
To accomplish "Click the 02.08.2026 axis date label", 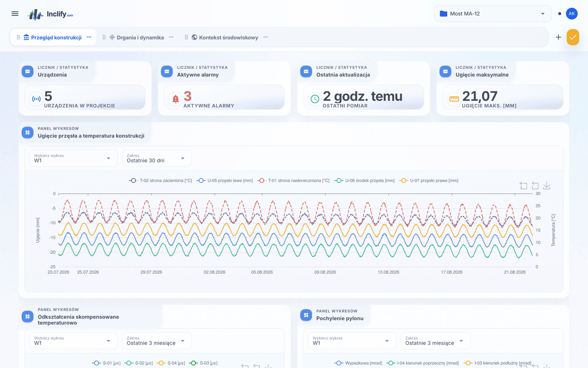I will 215,272.
